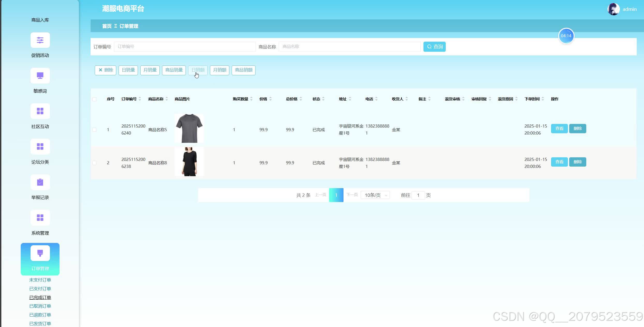Open 未支付订单 submenu item
Image resolution: width=644 pixels, height=327 pixels.
click(x=40, y=280)
